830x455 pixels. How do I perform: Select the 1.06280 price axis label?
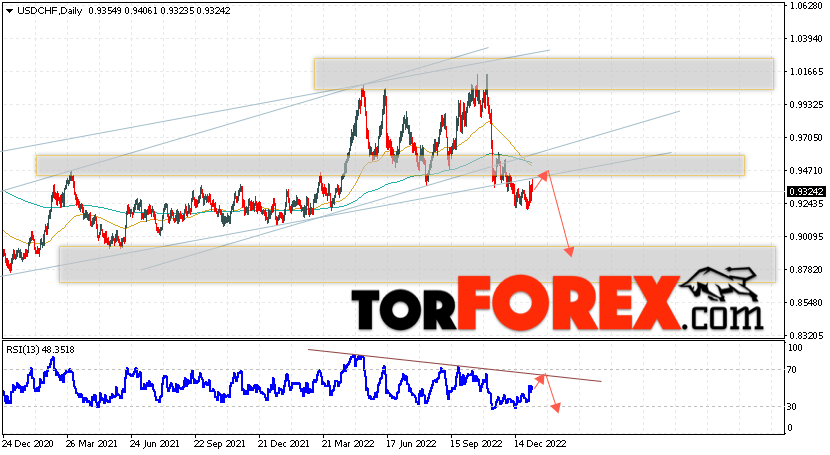[806, 6]
